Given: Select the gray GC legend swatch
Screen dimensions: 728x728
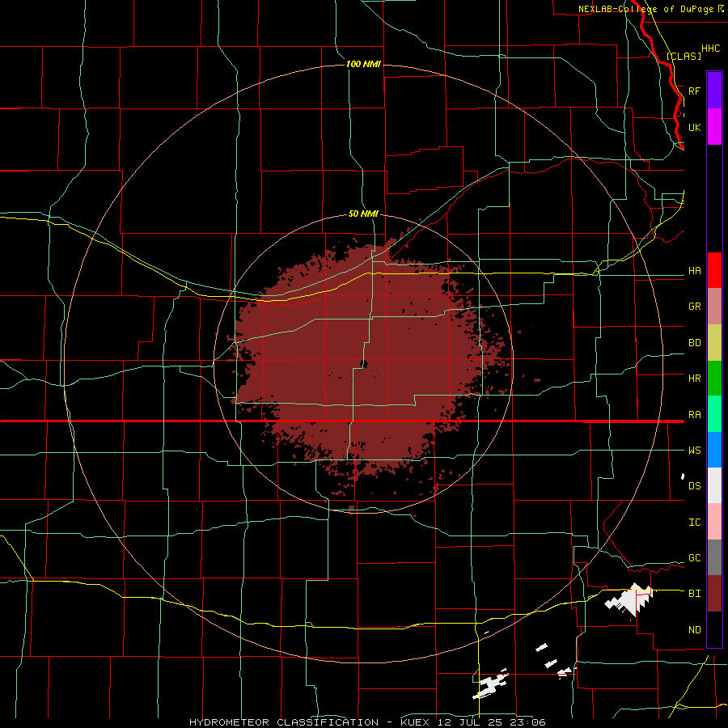Looking at the screenshot, I should point(714,557).
